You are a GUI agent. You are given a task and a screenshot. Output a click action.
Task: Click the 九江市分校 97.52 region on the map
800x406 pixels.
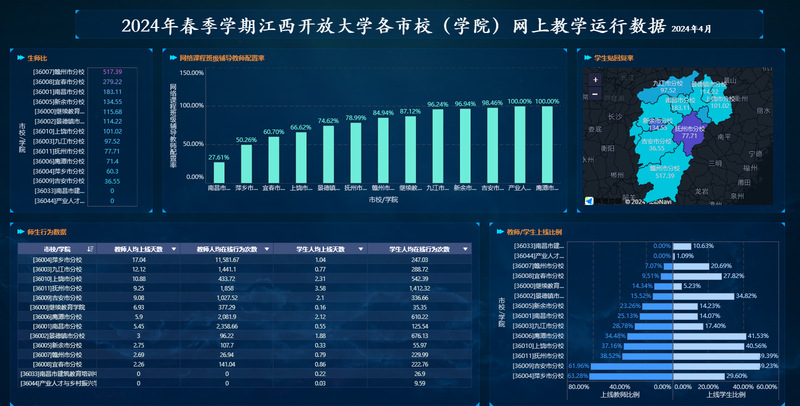point(668,87)
